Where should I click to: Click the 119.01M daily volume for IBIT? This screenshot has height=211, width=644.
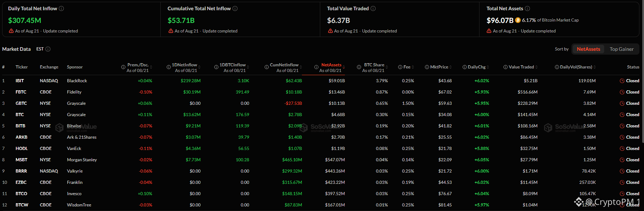click(587, 81)
